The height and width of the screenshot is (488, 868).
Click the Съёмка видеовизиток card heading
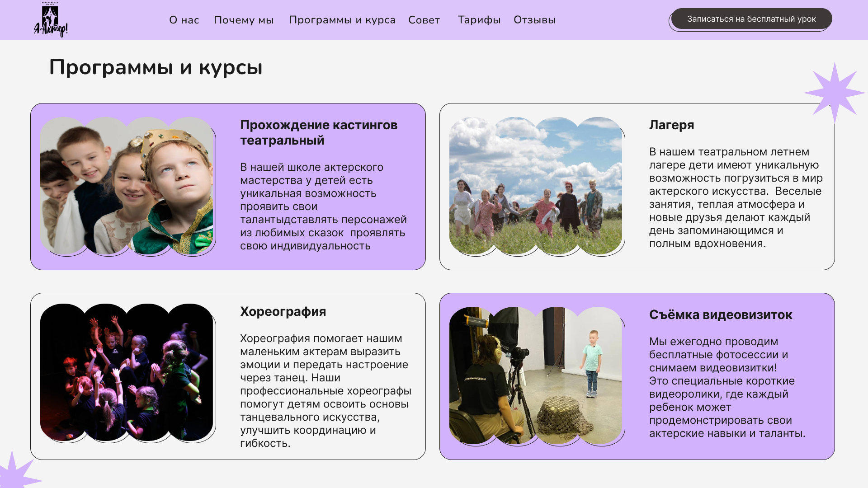point(720,315)
